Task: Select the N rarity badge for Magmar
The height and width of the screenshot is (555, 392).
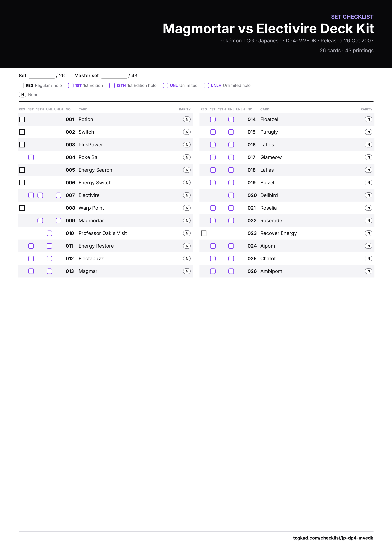Action: point(187,271)
